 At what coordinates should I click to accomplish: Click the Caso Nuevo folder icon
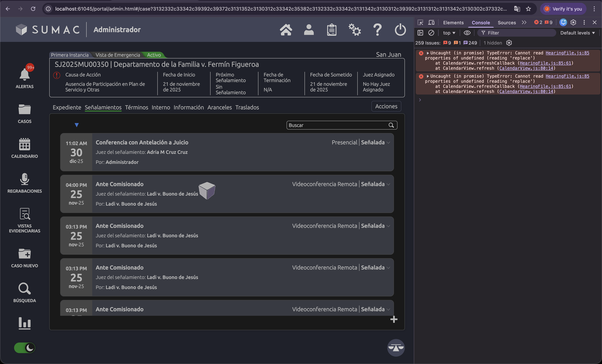(x=24, y=254)
